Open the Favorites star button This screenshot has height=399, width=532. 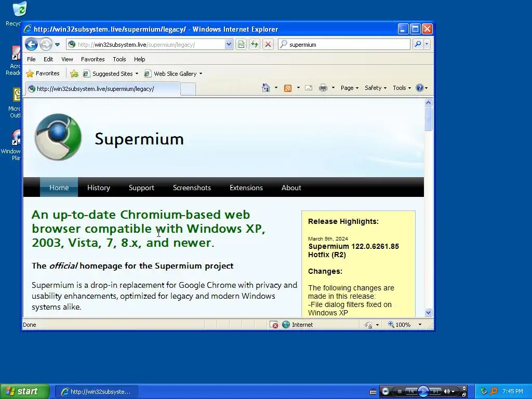point(43,73)
